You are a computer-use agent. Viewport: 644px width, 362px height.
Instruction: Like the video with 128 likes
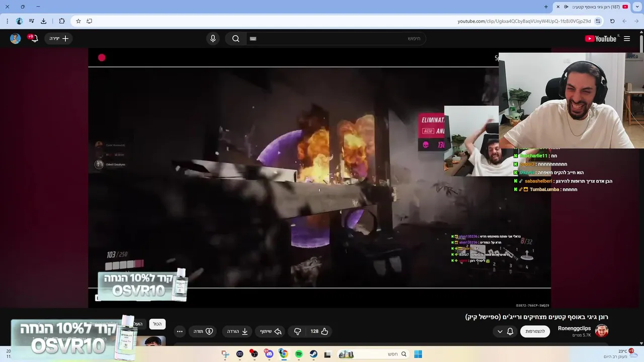click(x=319, y=331)
